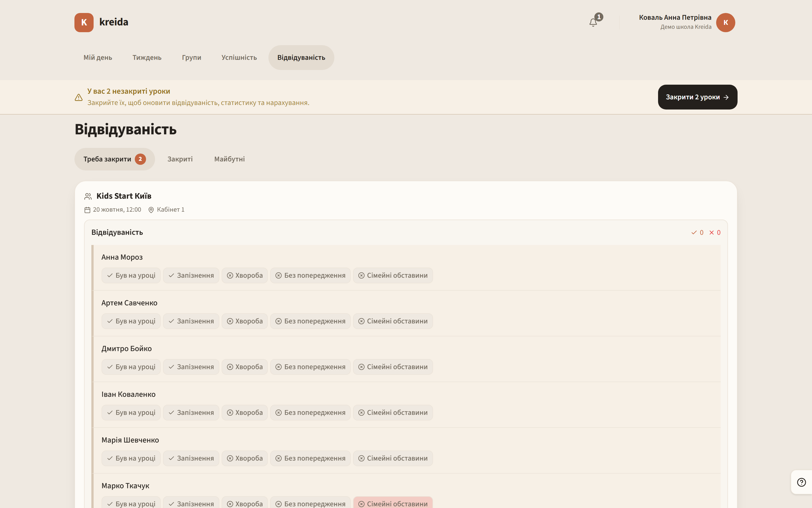Mark Дмитро Бойко as Хвороба

pyautogui.click(x=245, y=367)
